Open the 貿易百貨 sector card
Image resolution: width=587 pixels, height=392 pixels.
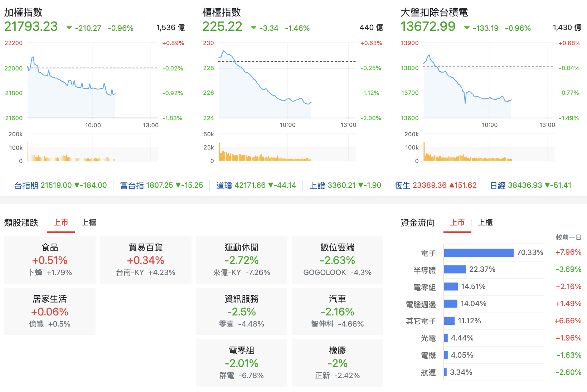[x=146, y=260]
